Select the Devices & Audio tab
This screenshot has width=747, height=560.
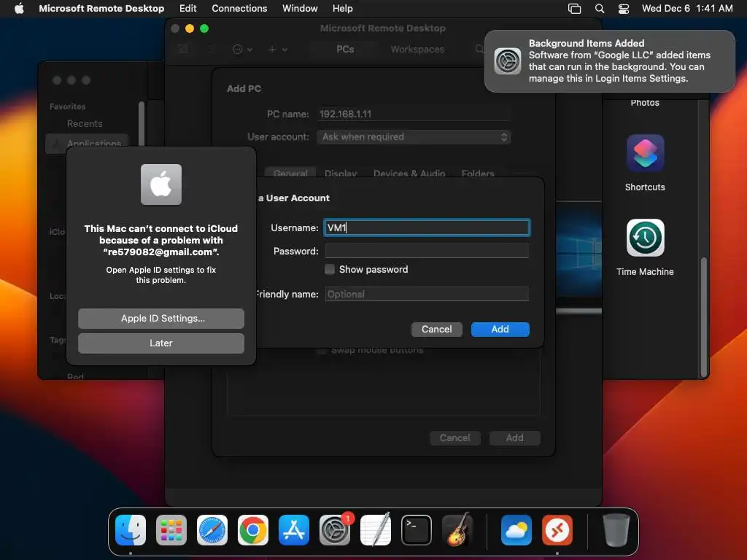click(x=409, y=174)
